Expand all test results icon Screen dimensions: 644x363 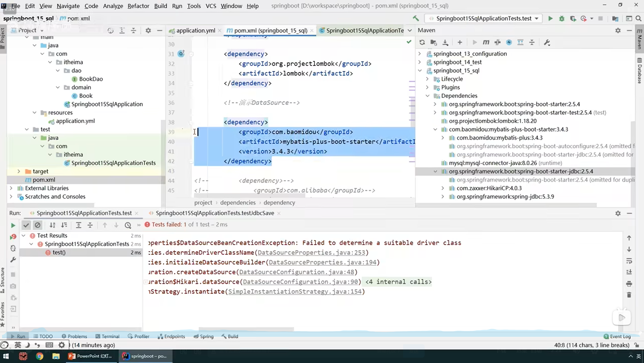click(78, 225)
